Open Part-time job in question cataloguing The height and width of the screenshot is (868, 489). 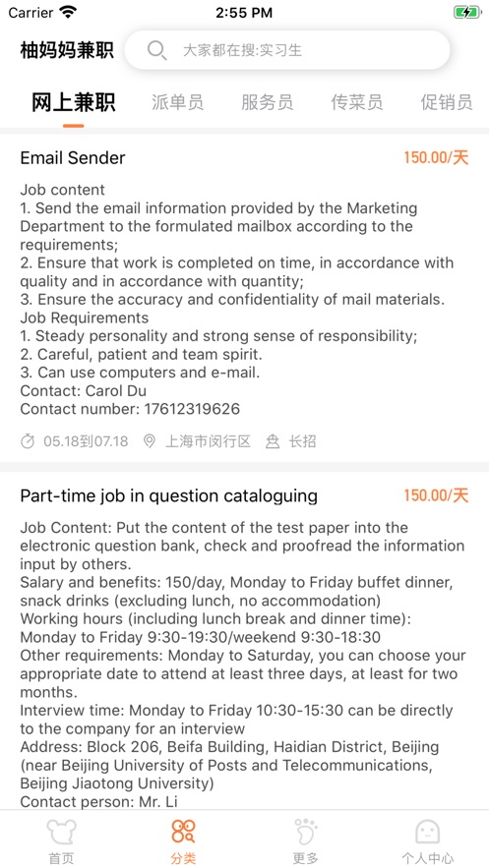pos(169,495)
